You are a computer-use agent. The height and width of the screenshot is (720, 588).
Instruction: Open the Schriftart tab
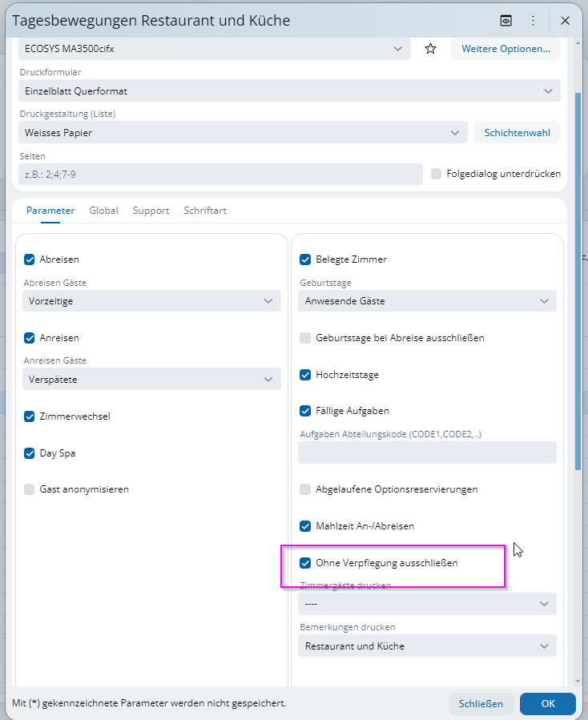pyautogui.click(x=205, y=211)
